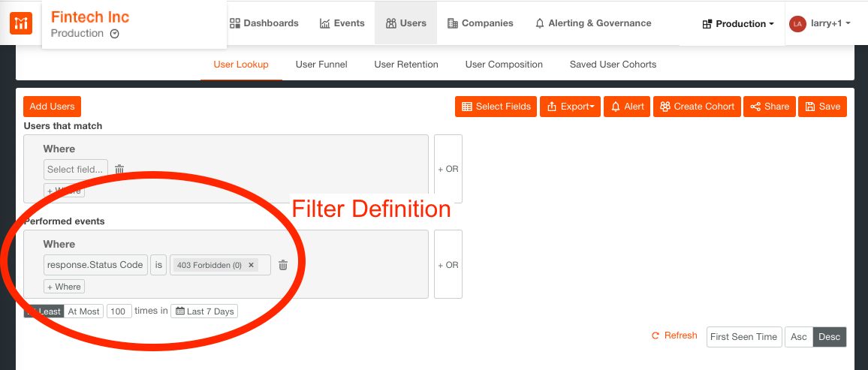This screenshot has height=370, width=868.
Task: Add a Where clause to Performed events
Action: coord(65,287)
